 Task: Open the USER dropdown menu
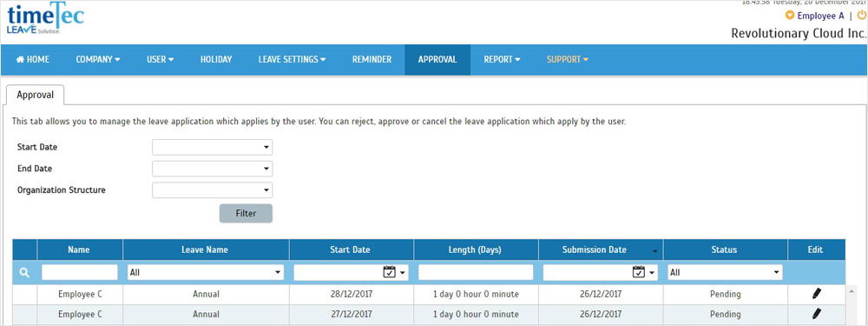click(160, 59)
